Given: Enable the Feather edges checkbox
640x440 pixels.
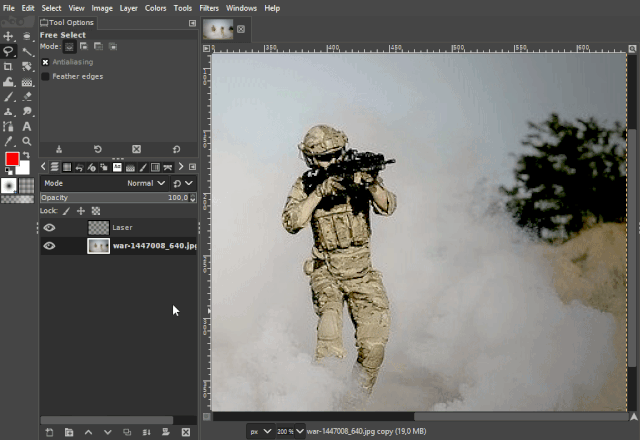Looking at the screenshot, I should tap(45, 76).
